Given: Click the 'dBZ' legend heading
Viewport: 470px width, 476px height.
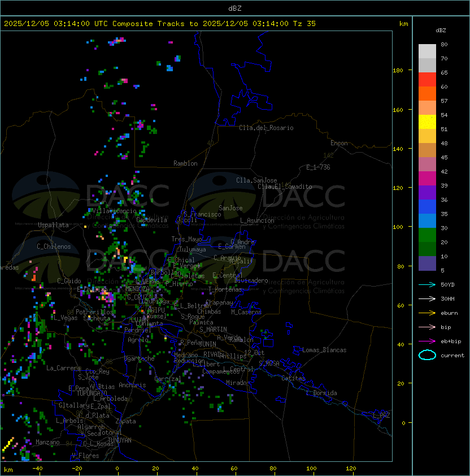Looking at the screenshot, I should coord(441,31).
